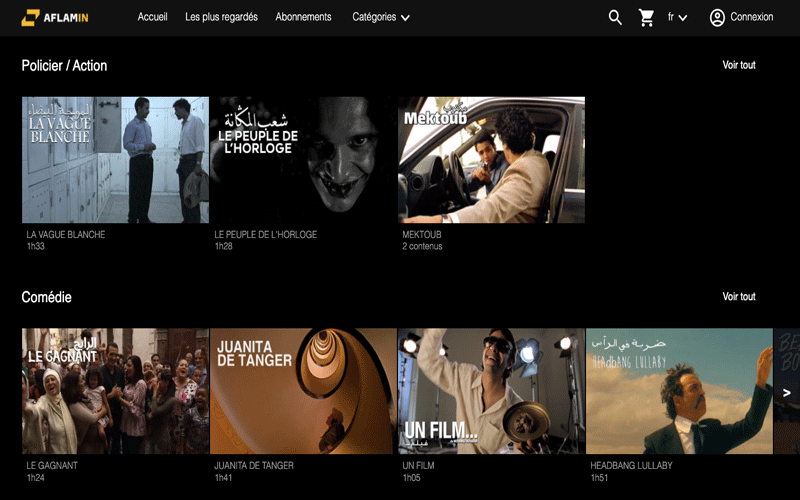Open Les plus regardés section
The height and width of the screenshot is (500, 800).
tap(221, 17)
